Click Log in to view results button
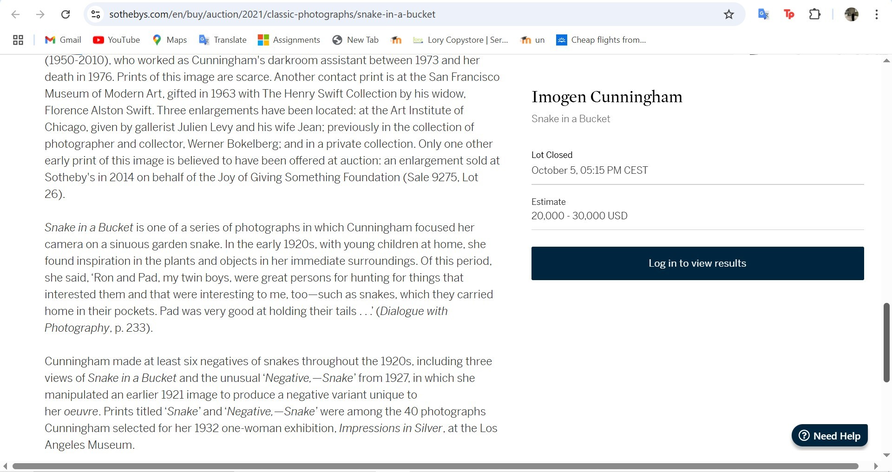The image size is (892, 472). click(697, 263)
